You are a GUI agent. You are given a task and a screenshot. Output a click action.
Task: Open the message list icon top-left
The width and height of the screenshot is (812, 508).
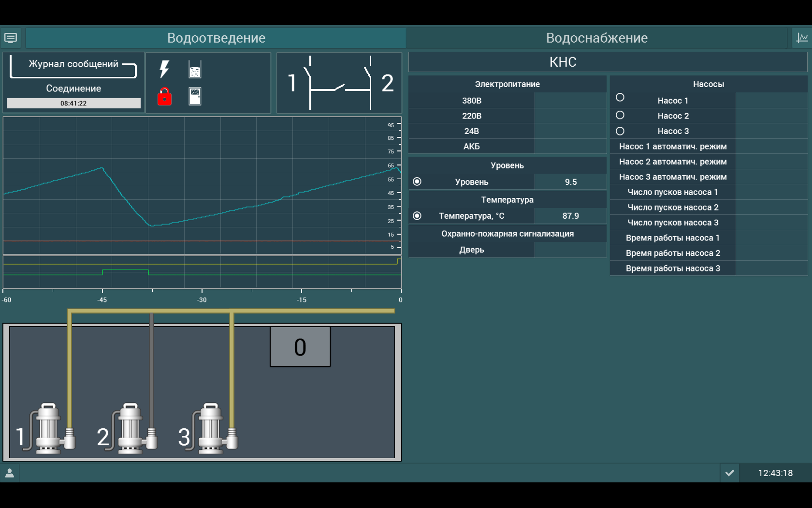(x=11, y=38)
